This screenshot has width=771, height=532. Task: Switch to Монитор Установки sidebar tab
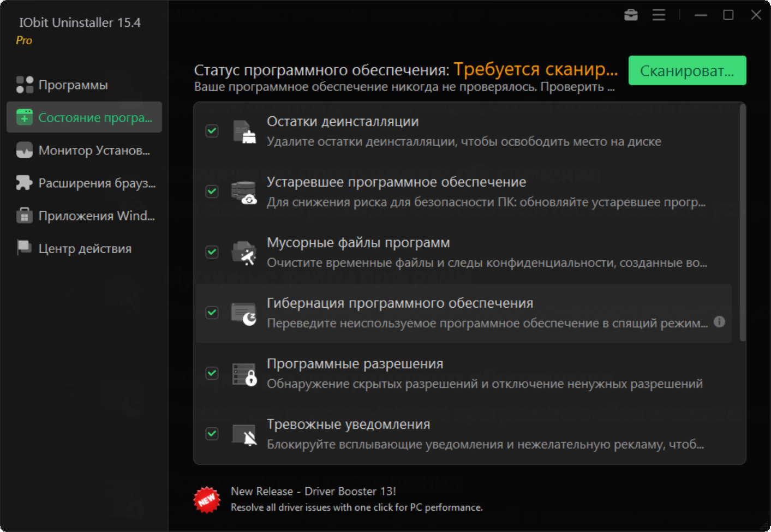tap(94, 151)
